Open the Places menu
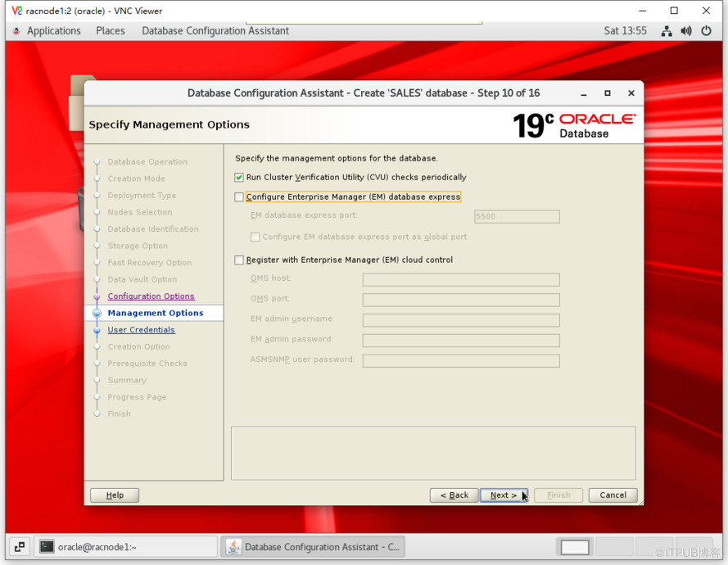This screenshot has width=728, height=565. pyautogui.click(x=111, y=31)
